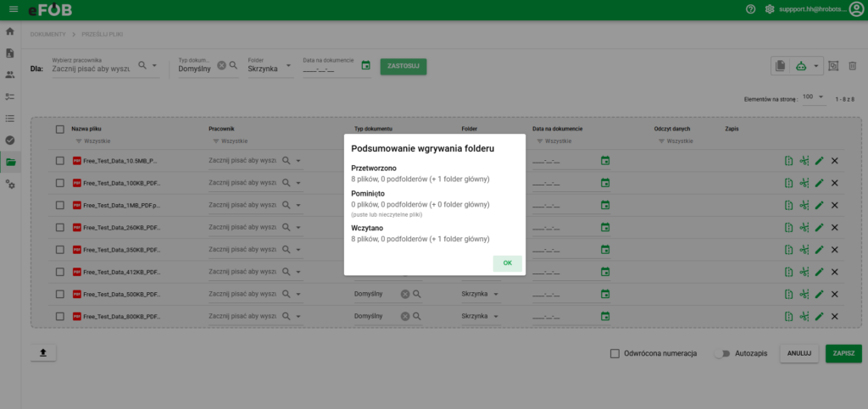Image resolution: width=868 pixels, height=409 pixels.
Task: Expand employee dropdown for Free_Test_Data_350KB row
Action: tap(298, 249)
